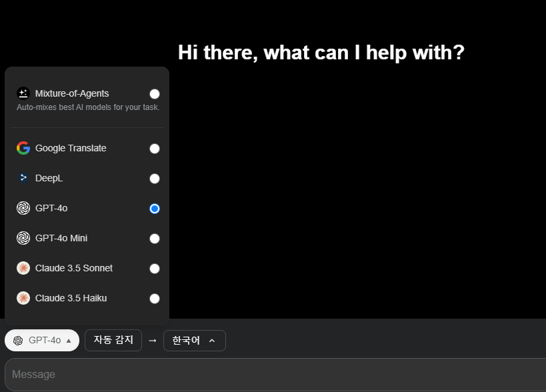Select the Mixture-of-Agents radio button
This screenshot has height=392, width=546.
point(155,93)
